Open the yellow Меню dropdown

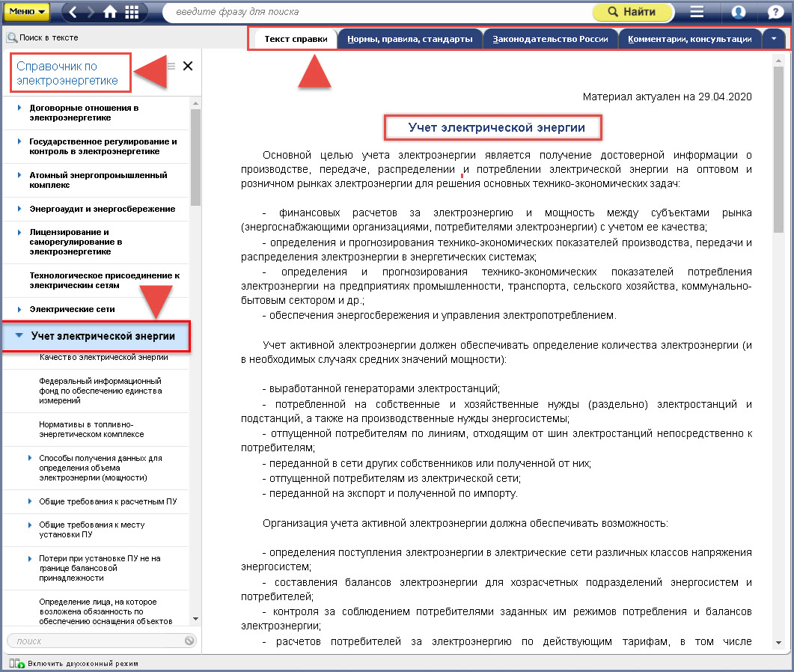tap(29, 12)
